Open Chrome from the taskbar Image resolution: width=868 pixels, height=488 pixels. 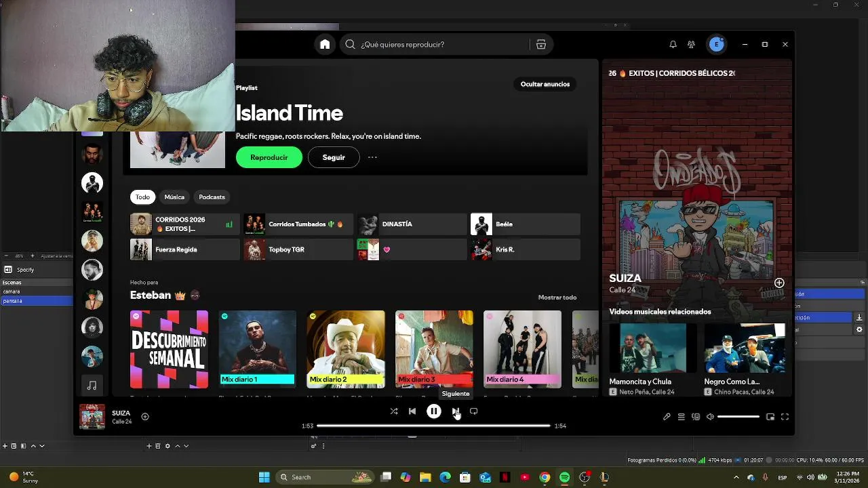click(x=545, y=477)
